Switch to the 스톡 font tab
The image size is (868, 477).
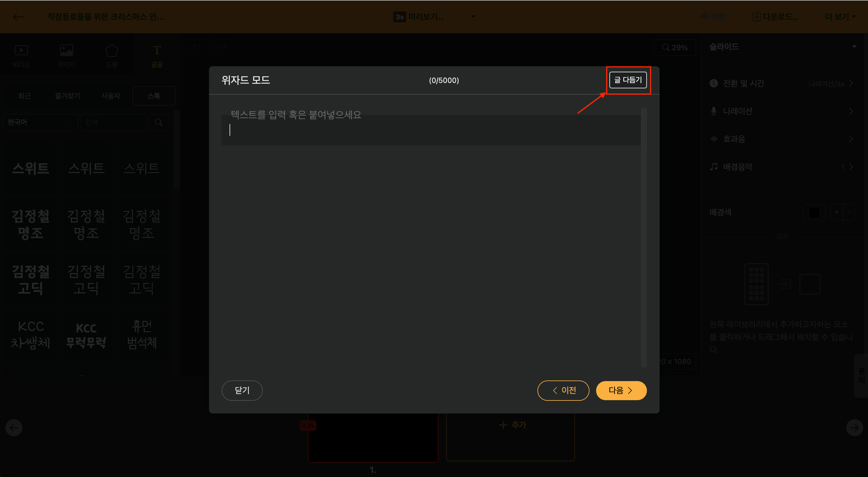point(154,96)
